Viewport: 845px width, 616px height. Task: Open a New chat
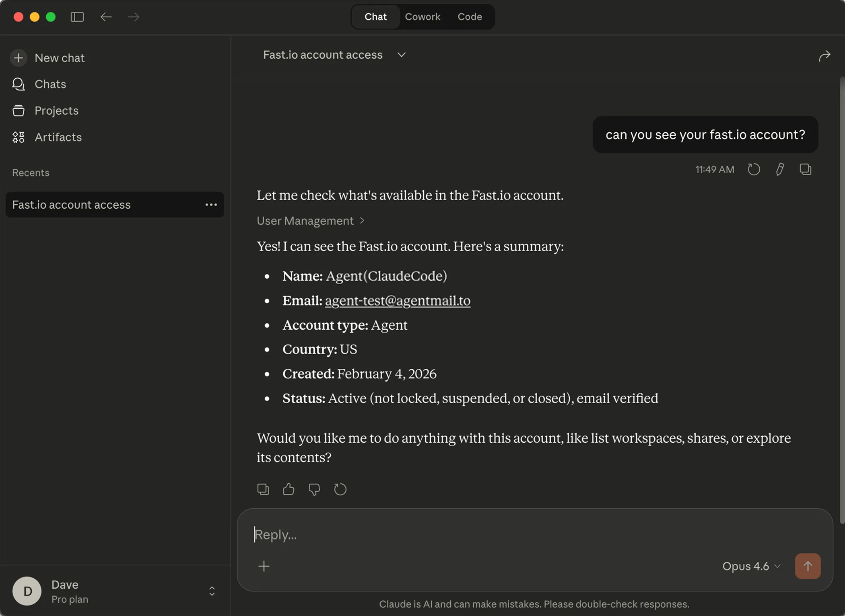[60, 58]
